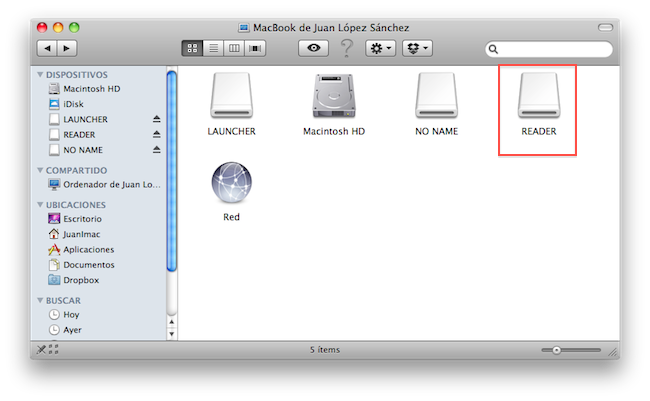Go back with the left arrow button
Viewport: 650px width, 401px height.
pyautogui.click(x=47, y=49)
